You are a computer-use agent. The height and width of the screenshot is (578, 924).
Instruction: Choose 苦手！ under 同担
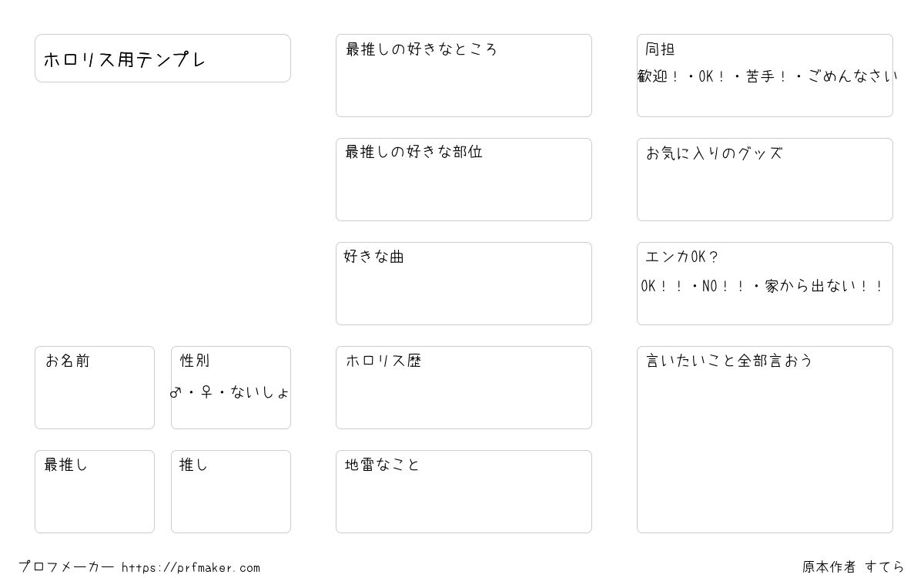766,76
